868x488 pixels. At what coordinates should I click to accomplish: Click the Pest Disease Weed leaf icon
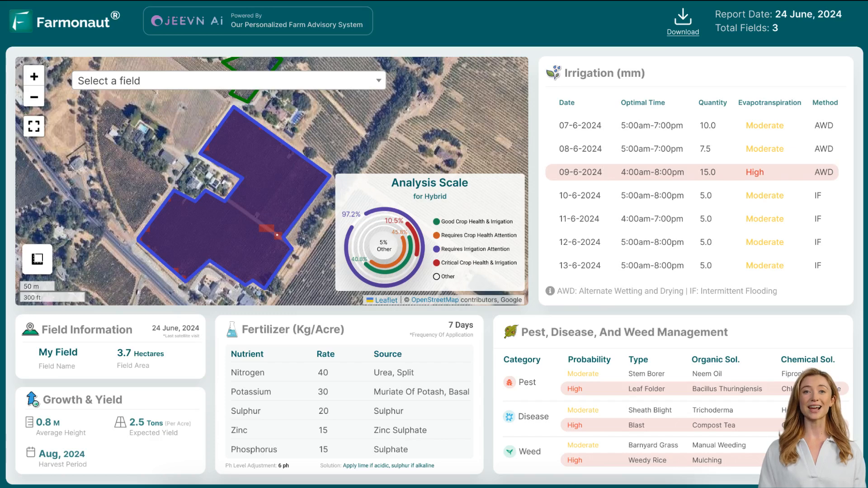point(510,332)
